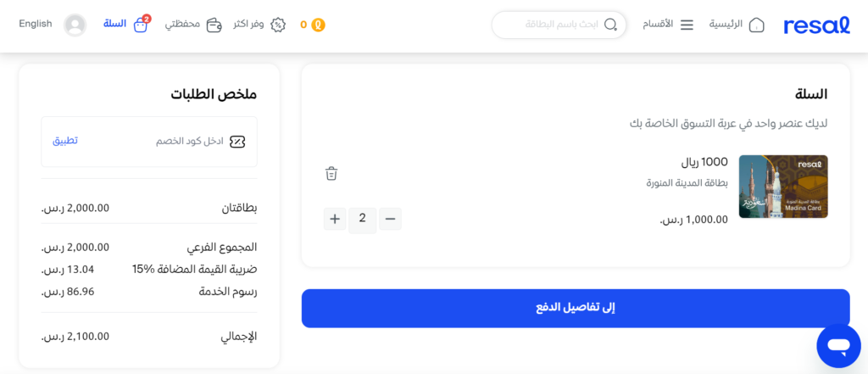Viewport: 868px width, 374px height.
Task: Open the chat support bubble
Action: (838, 346)
